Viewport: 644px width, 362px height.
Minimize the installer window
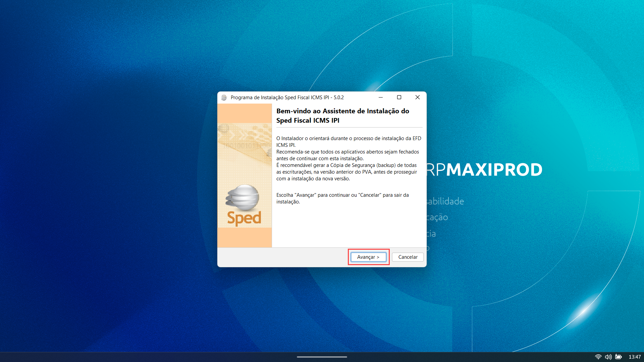coord(381,97)
